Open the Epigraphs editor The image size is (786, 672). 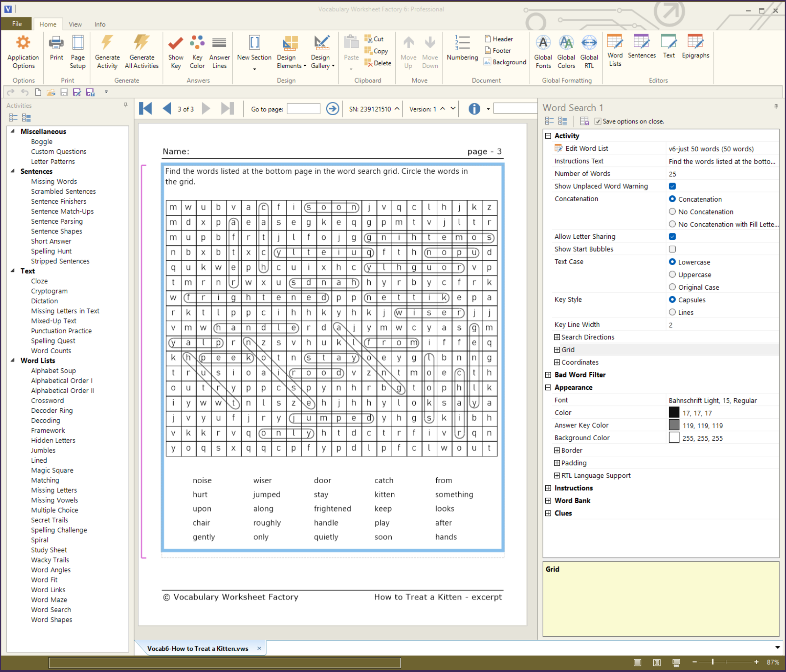tap(695, 44)
